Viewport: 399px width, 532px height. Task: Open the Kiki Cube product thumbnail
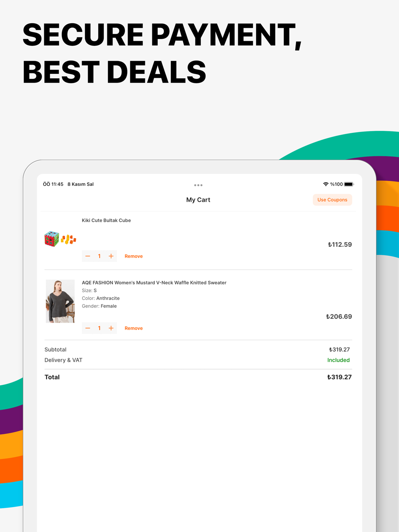click(x=60, y=239)
